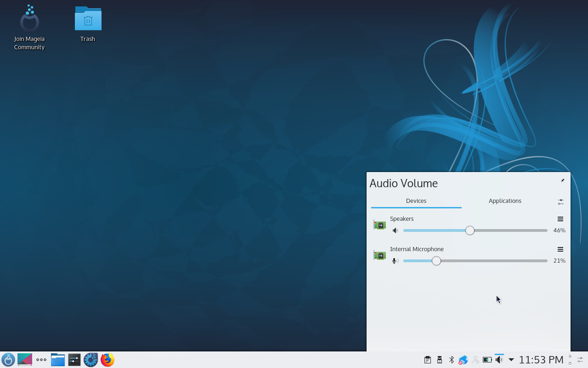This screenshot has height=368, width=588.
Task: Mute the Internal Microphone
Action: click(x=394, y=260)
